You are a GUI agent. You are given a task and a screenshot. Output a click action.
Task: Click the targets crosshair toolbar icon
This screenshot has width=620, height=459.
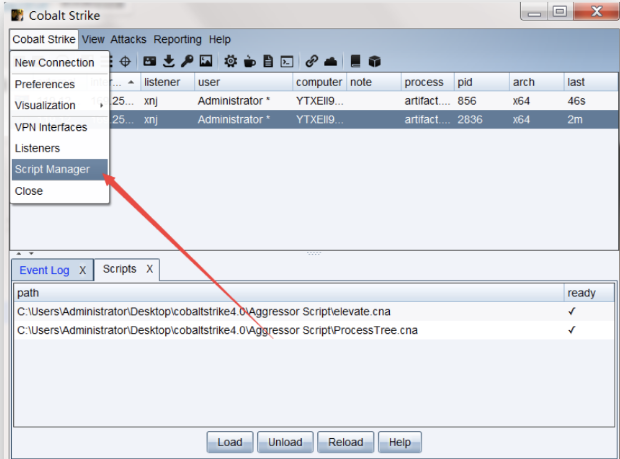125,61
